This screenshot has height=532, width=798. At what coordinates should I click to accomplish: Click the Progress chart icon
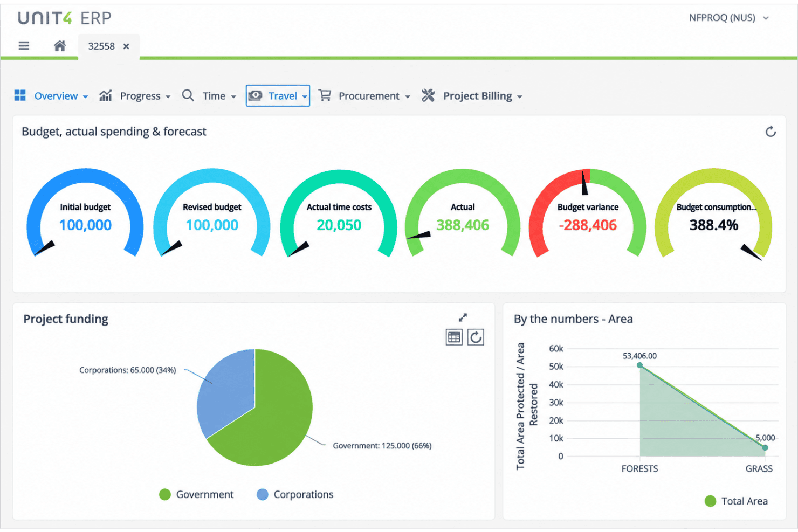(x=106, y=95)
